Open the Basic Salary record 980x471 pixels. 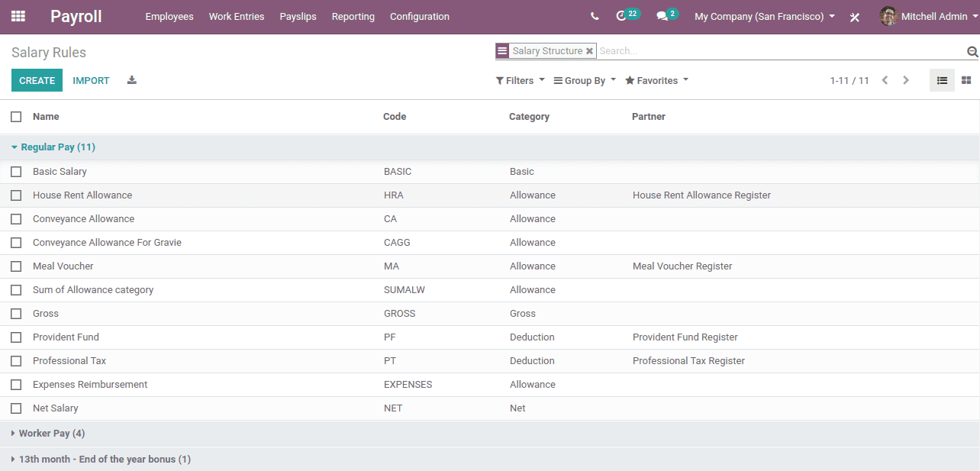pos(60,172)
